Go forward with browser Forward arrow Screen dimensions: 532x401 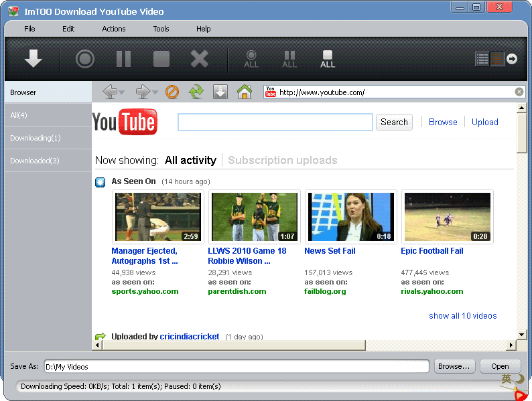click(143, 92)
